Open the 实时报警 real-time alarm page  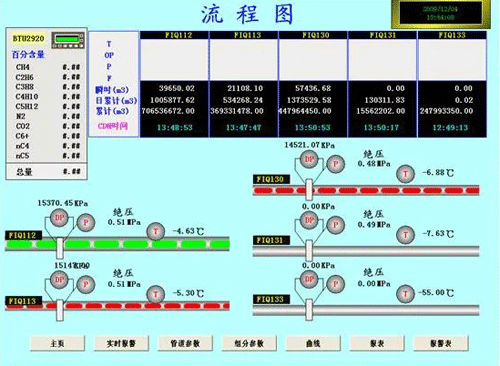point(121,343)
